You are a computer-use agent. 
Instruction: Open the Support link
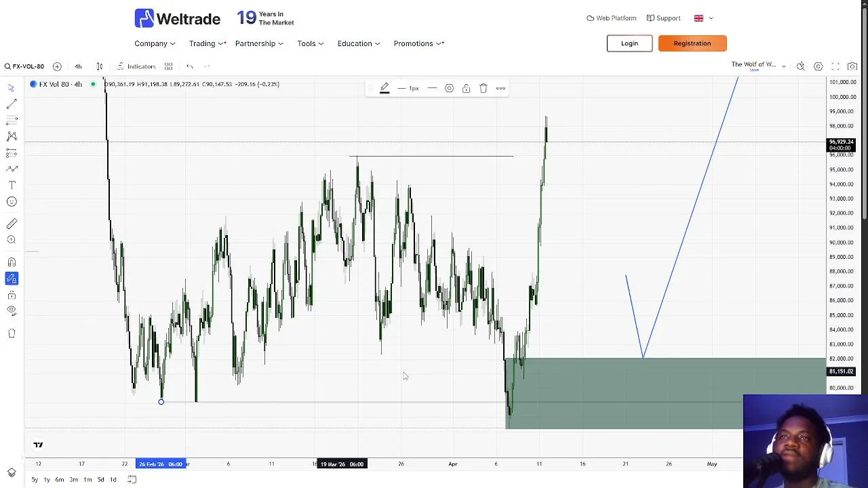click(x=663, y=18)
